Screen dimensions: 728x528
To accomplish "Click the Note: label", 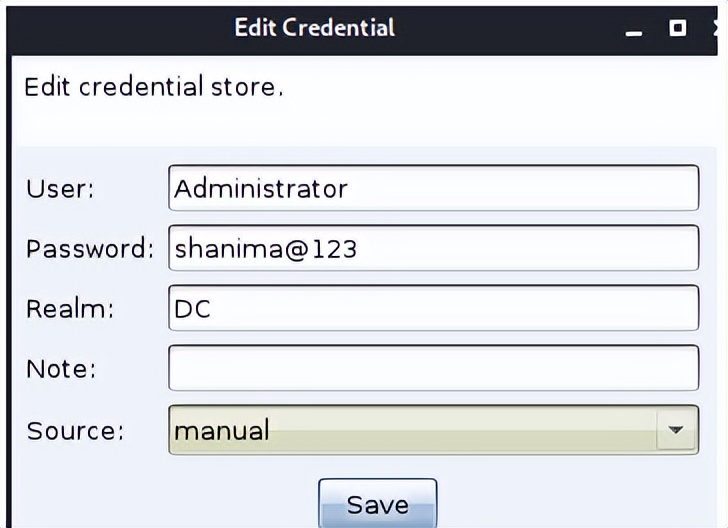I will [x=61, y=369].
